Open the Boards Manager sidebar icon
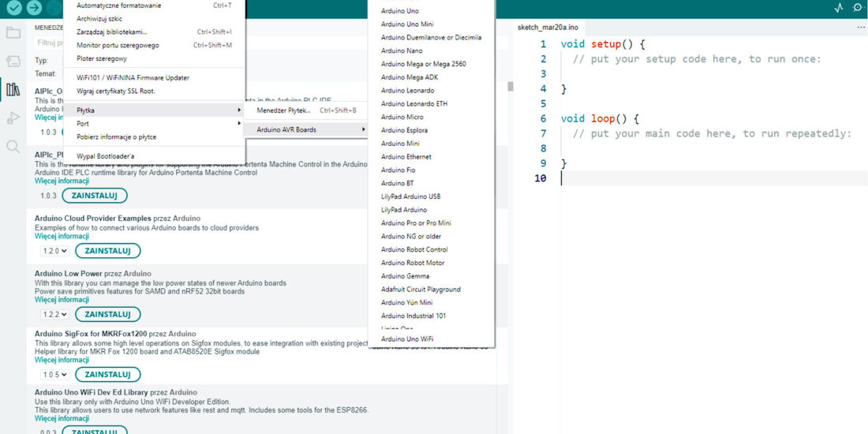Screen dimensions: 868x434 [x=13, y=60]
